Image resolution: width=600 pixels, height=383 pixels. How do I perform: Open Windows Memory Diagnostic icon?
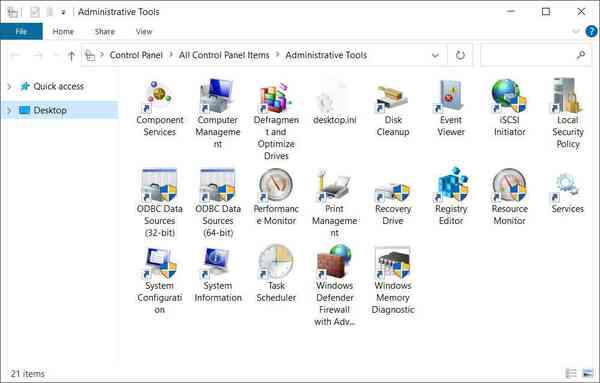[x=393, y=262]
